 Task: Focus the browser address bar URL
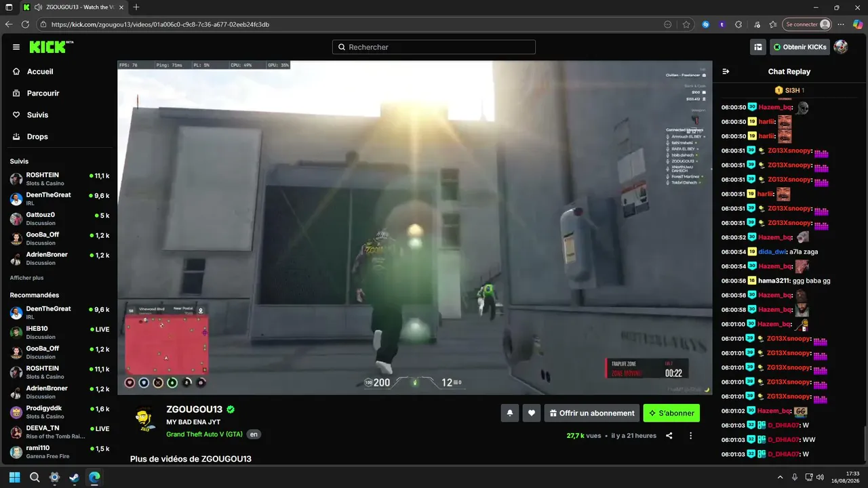point(160,24)
